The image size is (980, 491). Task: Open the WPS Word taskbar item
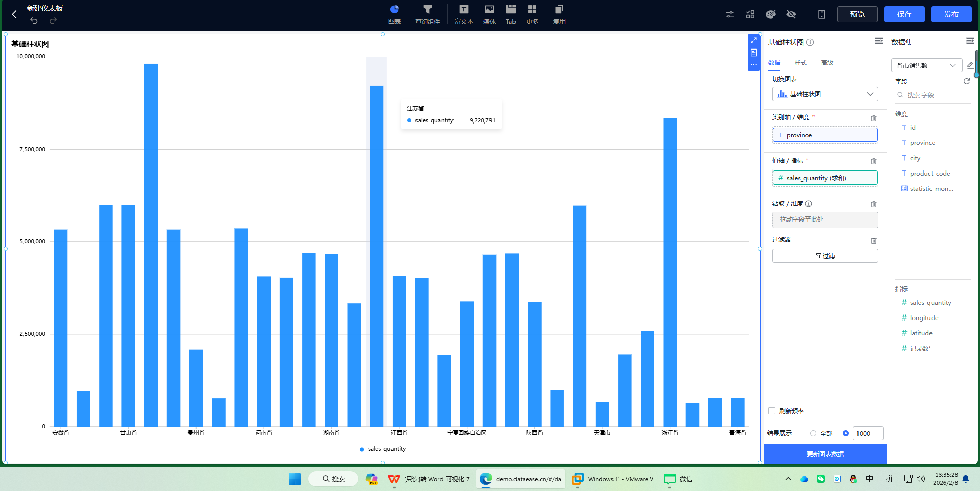point(429,479)
